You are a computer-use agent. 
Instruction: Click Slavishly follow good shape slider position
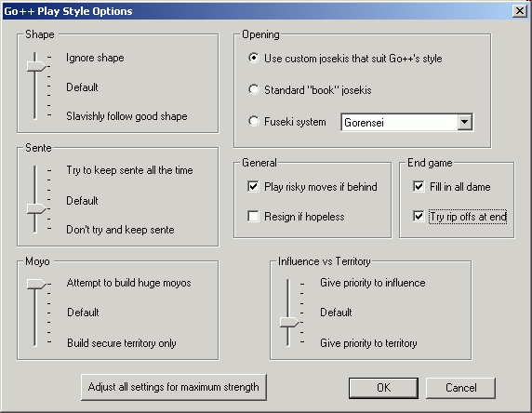click(x=35, y=115)
